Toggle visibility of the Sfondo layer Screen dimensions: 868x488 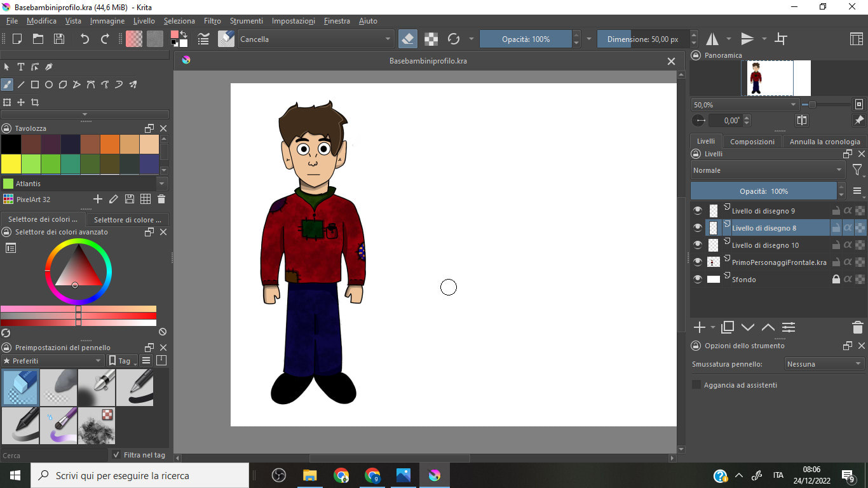(698, 280)
